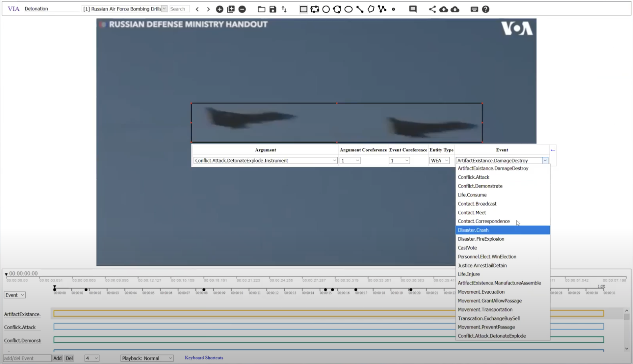This screenshot has height=364, width=633.
Task: Open the file selector dropdown in toolbar
Action: point(124,9)
